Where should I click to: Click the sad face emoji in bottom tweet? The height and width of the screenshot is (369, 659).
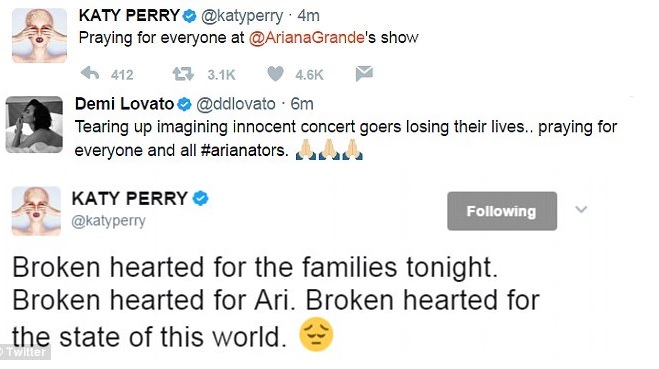[316, 335]
